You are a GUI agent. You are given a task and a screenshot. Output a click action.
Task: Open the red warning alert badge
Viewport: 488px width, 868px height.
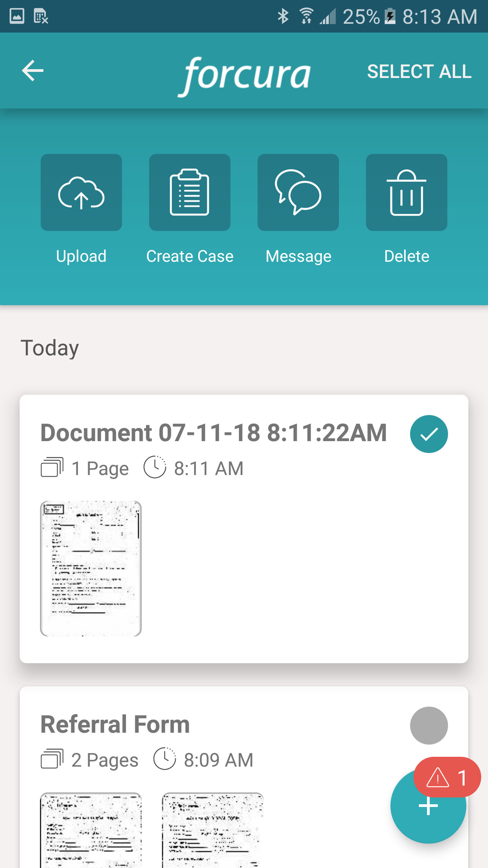(x=447, y=777)
